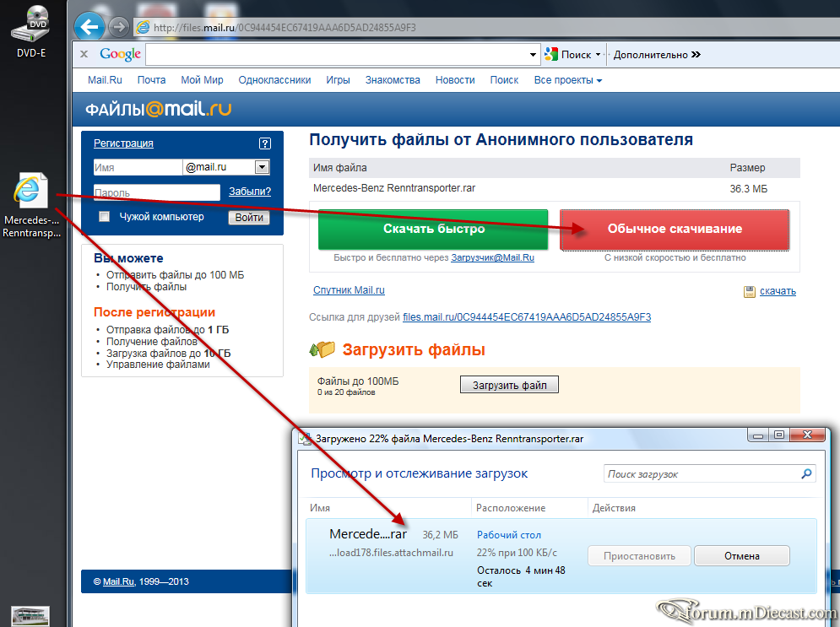The height and width of the screenshot is (627, 840).
Task: Click the Файлы@mail.ru logo
Action: [x=158, y=109]
